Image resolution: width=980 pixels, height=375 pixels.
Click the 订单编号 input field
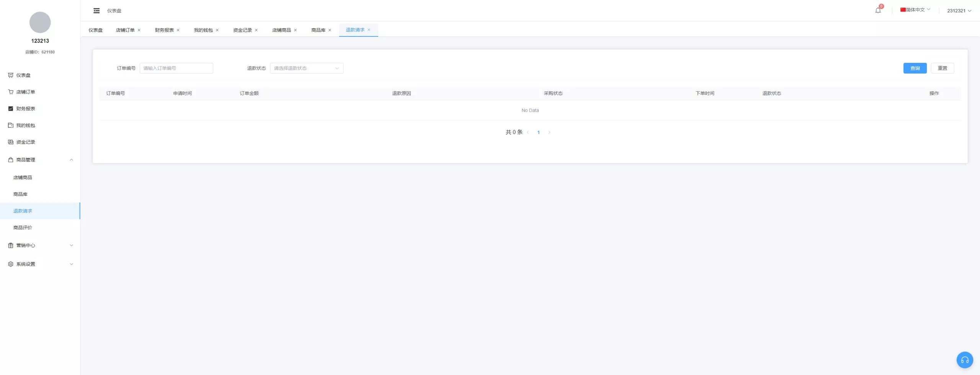point(176,68)
